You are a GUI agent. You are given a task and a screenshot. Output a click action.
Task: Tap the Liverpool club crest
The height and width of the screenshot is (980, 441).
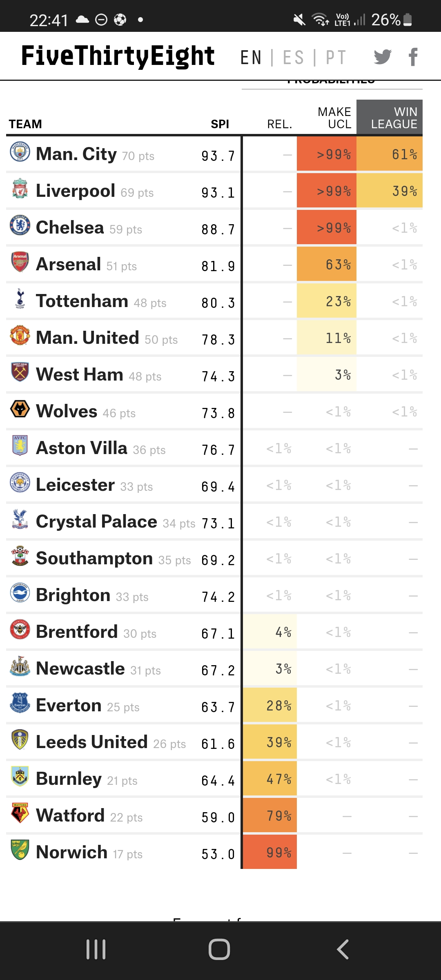[20, 189]
